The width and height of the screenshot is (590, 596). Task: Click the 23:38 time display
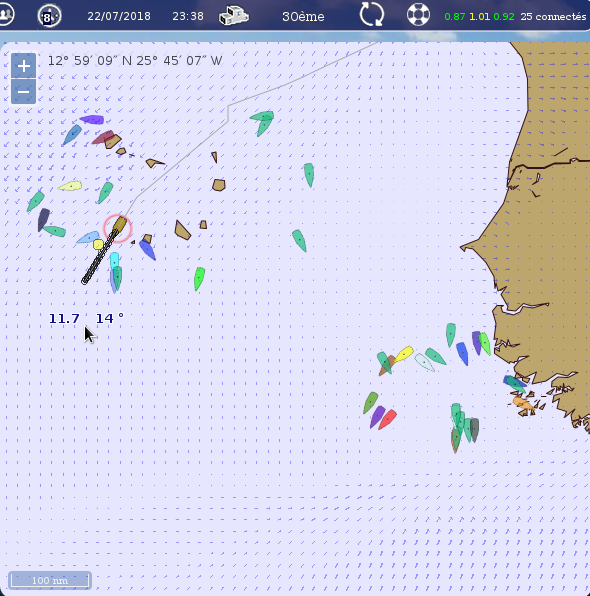(x=188, y=16)
